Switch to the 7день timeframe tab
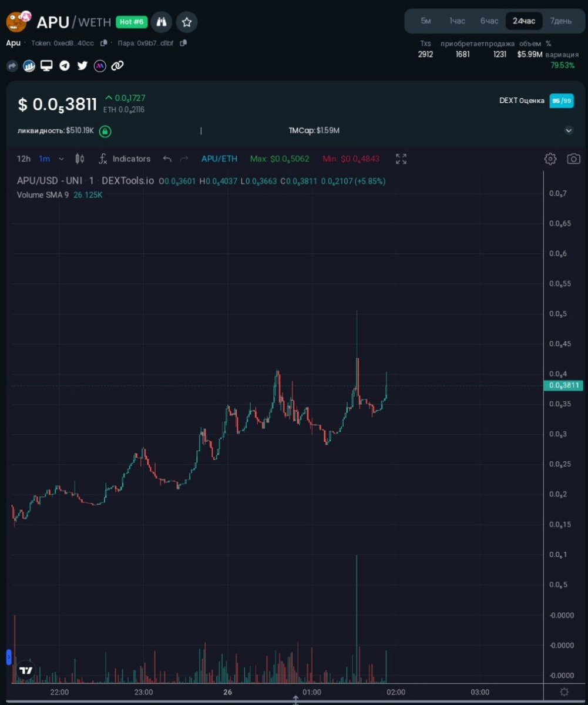 (561, 21)
